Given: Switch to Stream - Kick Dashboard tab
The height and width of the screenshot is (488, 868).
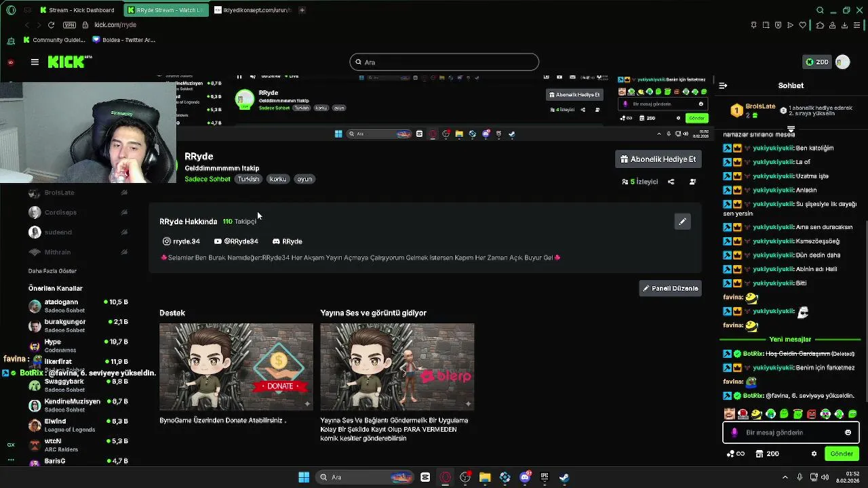Looking at the screenshot, I should (x=77, y=10).
